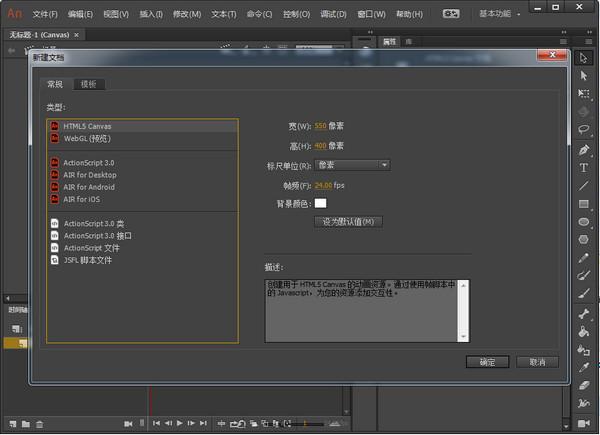Select the Text tool
Image resolution: width=600 pixels, height=435 pixels.
click(583, 168)
